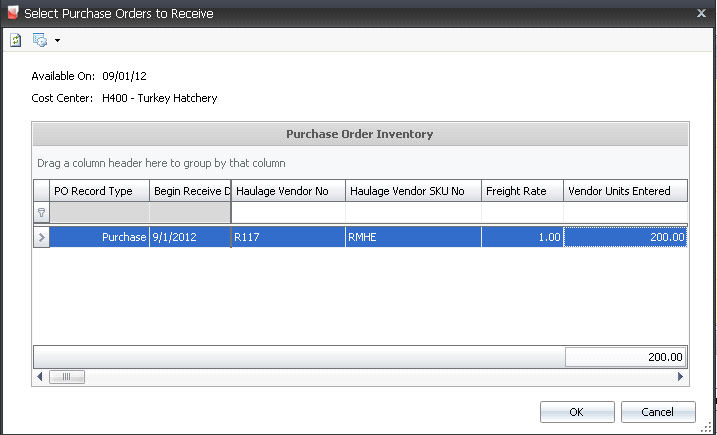
Task: Sort by PO Record Type column header
Action: coord(99,191)
